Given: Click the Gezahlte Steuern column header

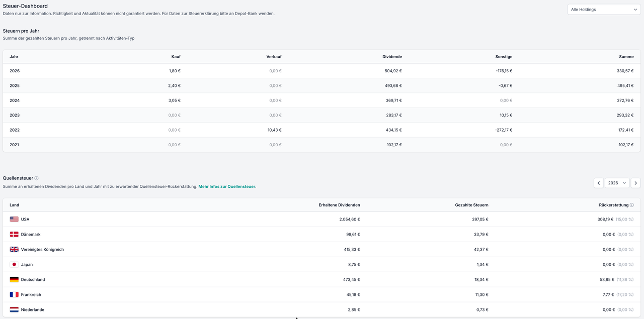Looking at the screenshot, I should tap(471, 205).
